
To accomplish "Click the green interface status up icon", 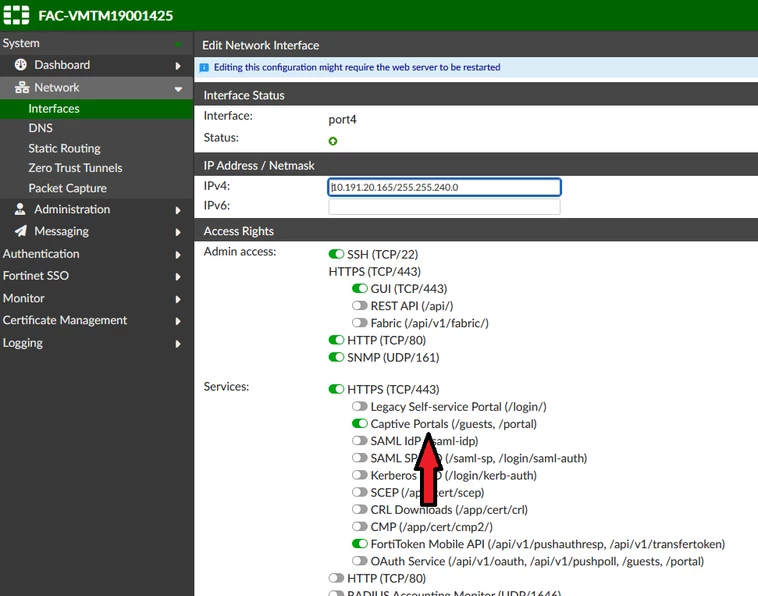I will pos(333,141).
